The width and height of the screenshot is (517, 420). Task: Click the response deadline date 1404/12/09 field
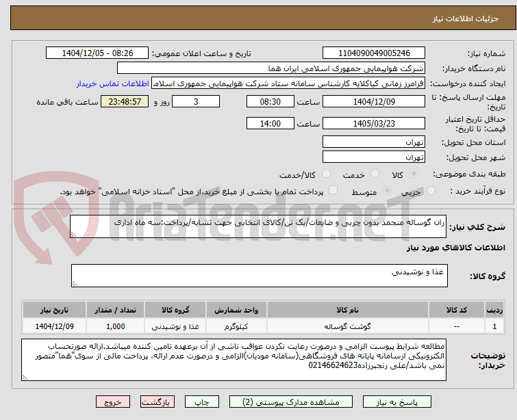(x=374, y=101)
